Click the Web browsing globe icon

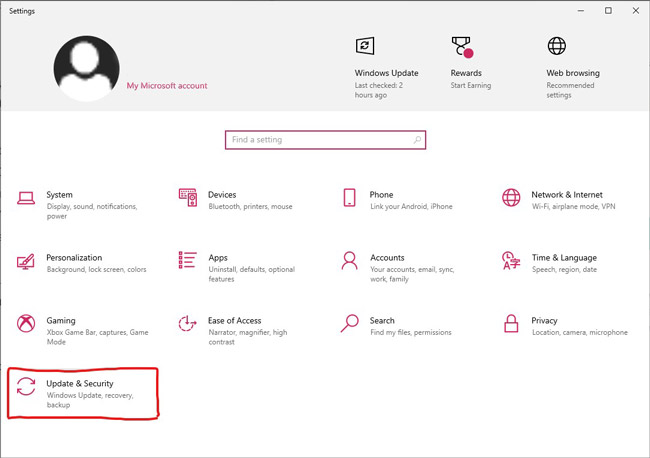pos(557,46)
